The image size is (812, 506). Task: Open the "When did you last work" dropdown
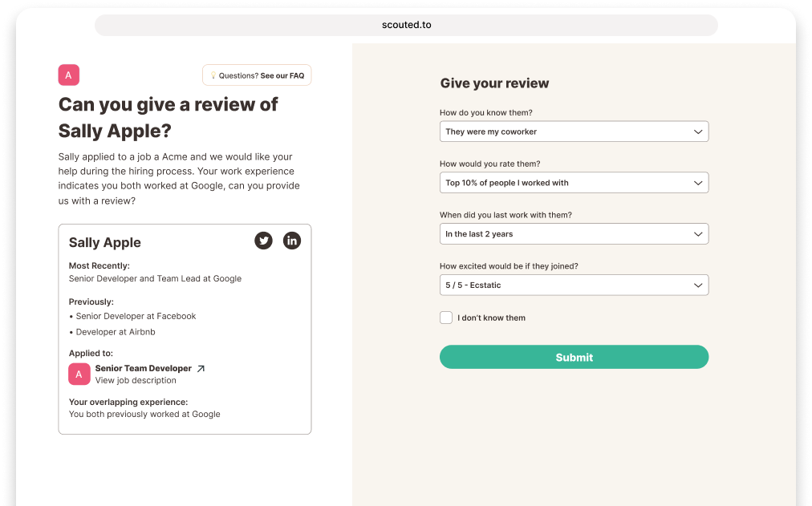tap(574, 234)
